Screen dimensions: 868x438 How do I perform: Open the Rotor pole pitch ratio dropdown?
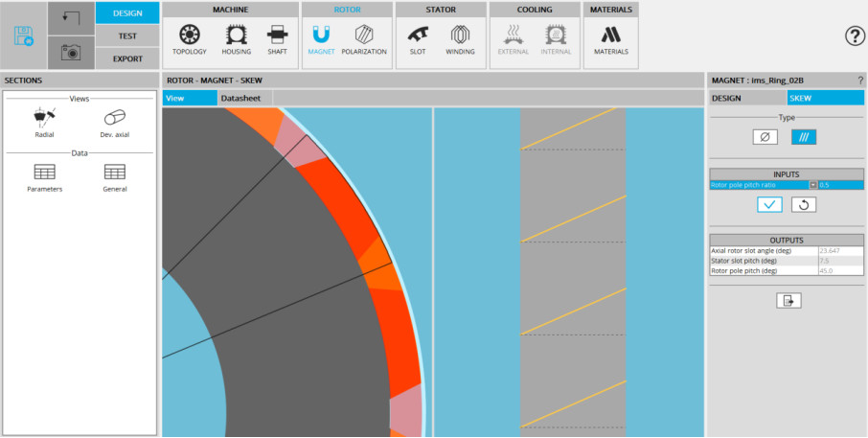(812, 185)
